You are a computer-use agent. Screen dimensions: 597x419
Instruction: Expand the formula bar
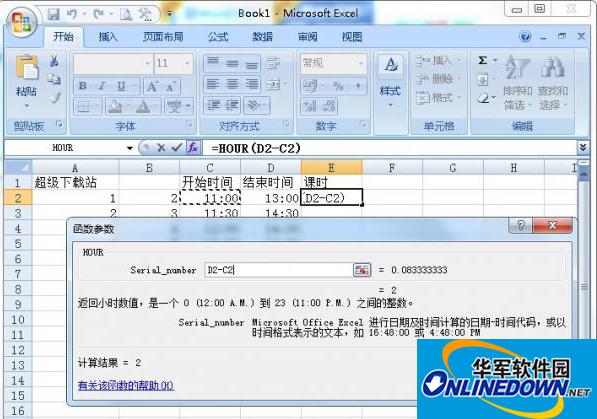tap(583, 147)
